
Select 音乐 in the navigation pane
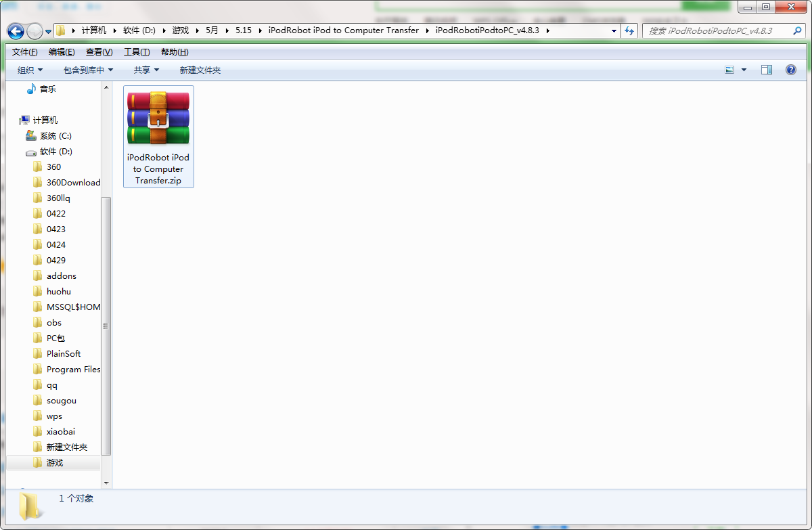pyautogui.click(x=47, y=89)
